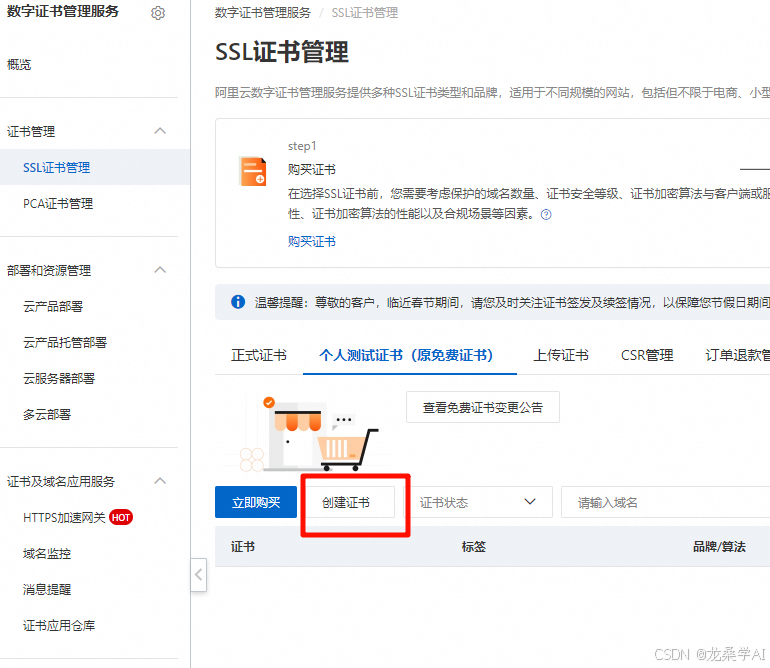Open HTTPS加速网关 in the sidebar
The height and width of the screenshot is (668, 770).
tap(64, 517)
